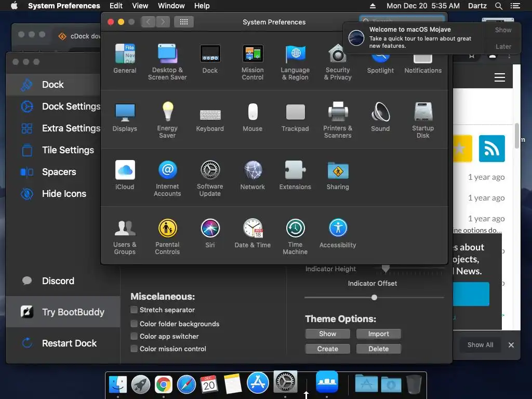Open Internet Accounts preferences
The image size is (532, 399).
(167, 179)
